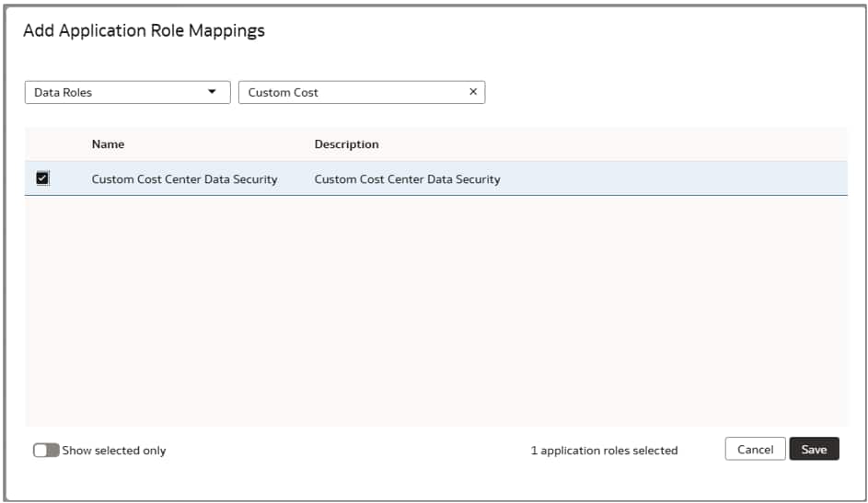The width and height of the screenshot is (868, 503).
Task: Click the Cancel button
Action: (755, 449)
